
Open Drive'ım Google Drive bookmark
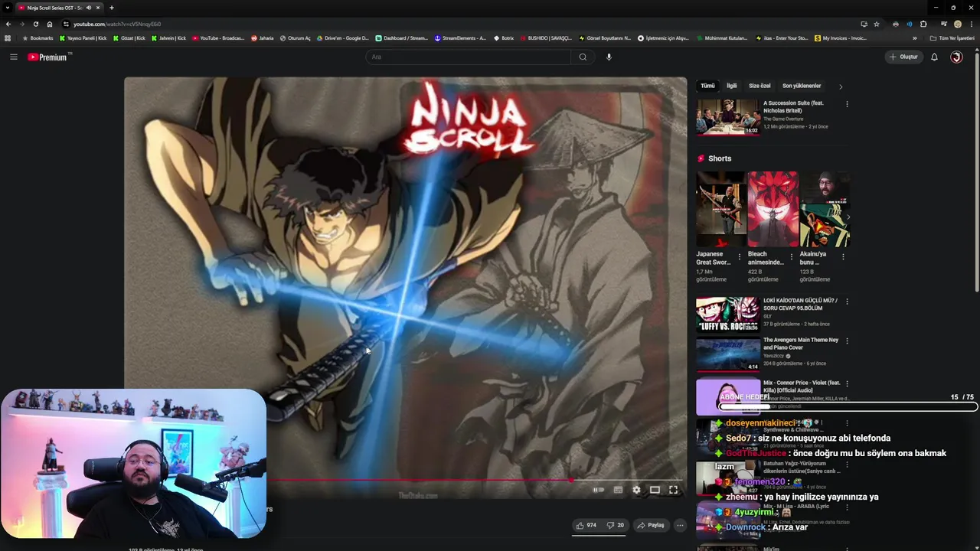pyautogui.click(x=343, y=38)
